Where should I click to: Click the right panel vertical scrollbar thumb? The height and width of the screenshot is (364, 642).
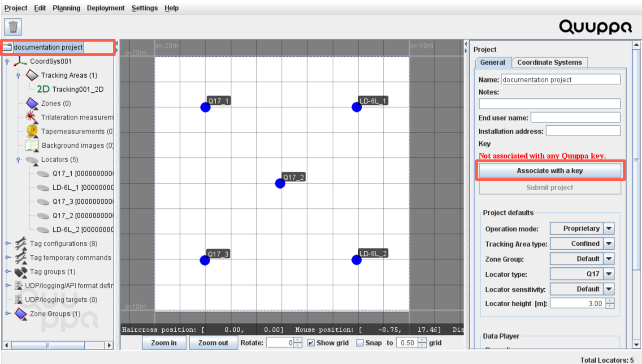637,160
